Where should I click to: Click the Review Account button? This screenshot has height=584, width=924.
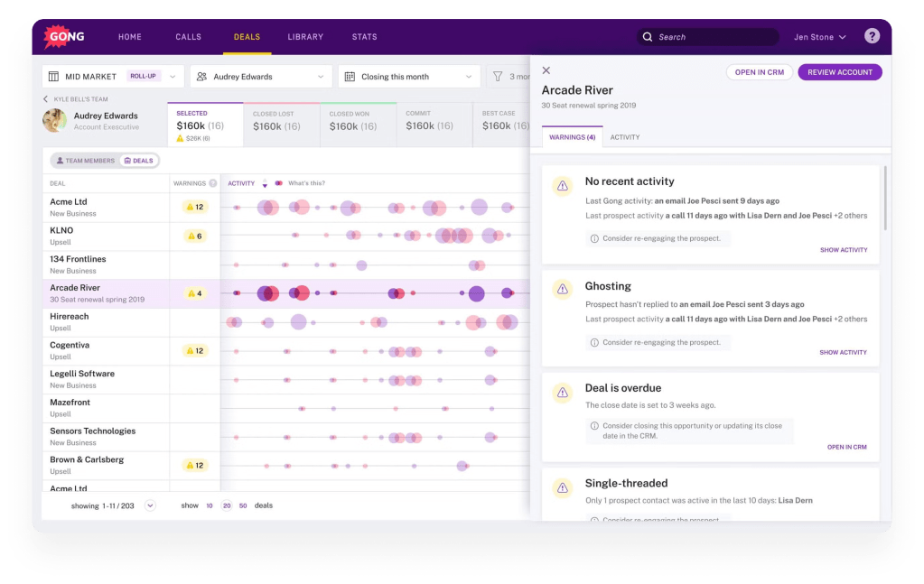click(839, 72)
